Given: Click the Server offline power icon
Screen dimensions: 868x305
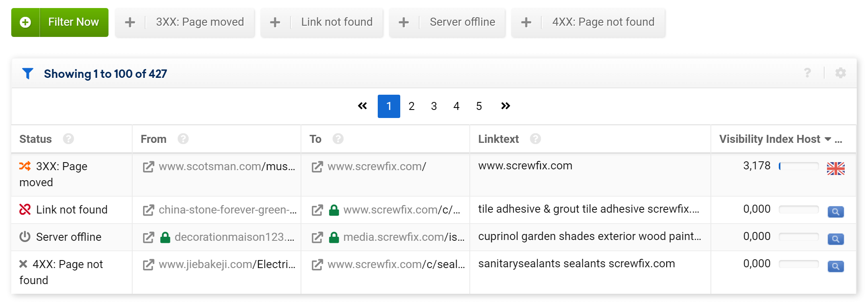Looking at the screenshot, I should pyautogui.click(x=25, y=237).
